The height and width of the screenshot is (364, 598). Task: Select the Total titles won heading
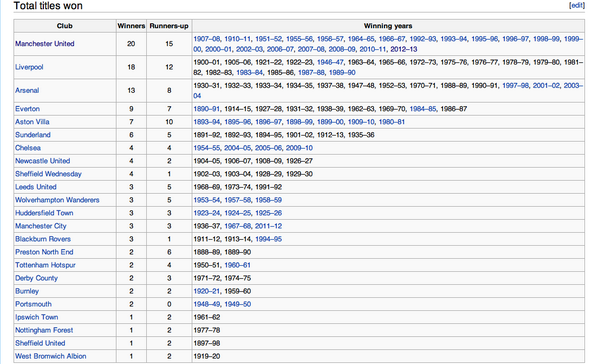pos(48,5)
